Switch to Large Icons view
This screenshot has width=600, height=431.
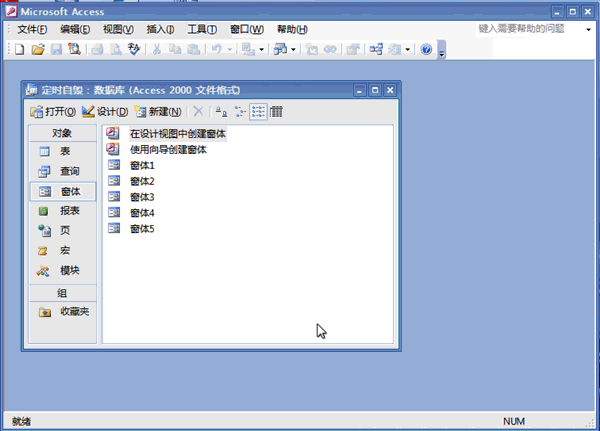click(221, 112)
